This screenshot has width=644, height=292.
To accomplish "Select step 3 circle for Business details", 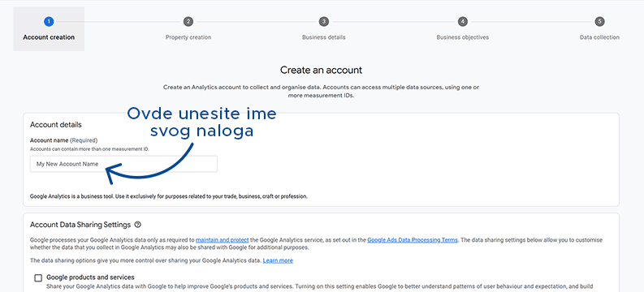I will pyautogui.click(x=324, y=21).
